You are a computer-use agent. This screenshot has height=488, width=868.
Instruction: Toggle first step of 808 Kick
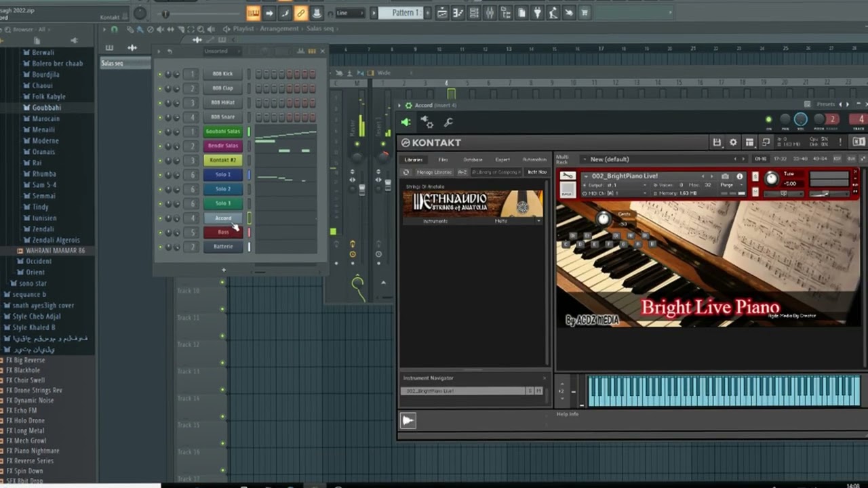click(x=258, y=74)
